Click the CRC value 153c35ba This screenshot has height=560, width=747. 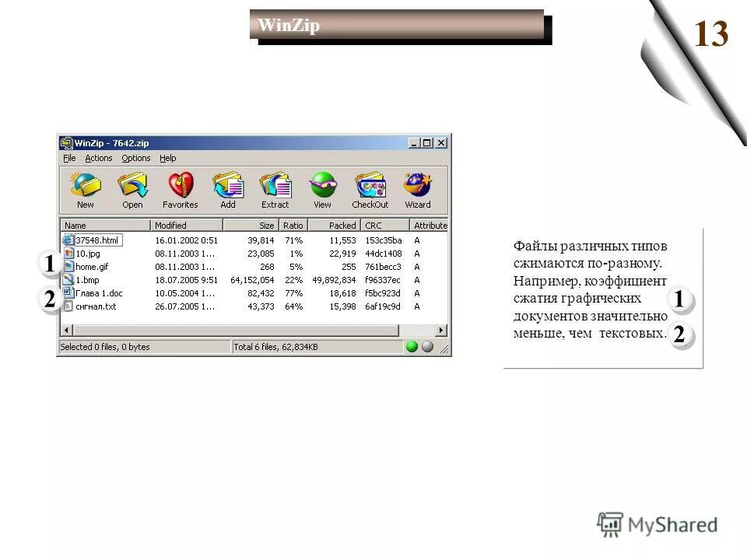pyautogui.click(x=383, y=240)
